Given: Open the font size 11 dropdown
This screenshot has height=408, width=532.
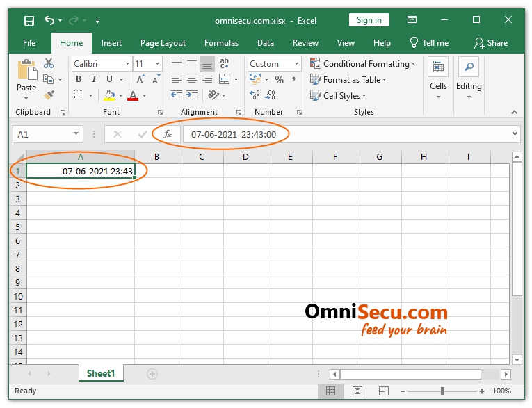Looking at the screenshot, I should pos(157,64).
